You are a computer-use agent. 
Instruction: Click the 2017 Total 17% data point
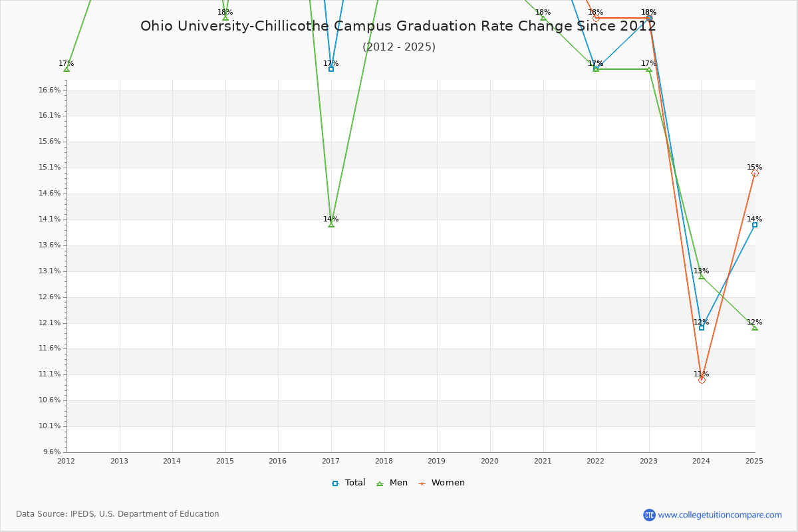(x=331, y=69)
